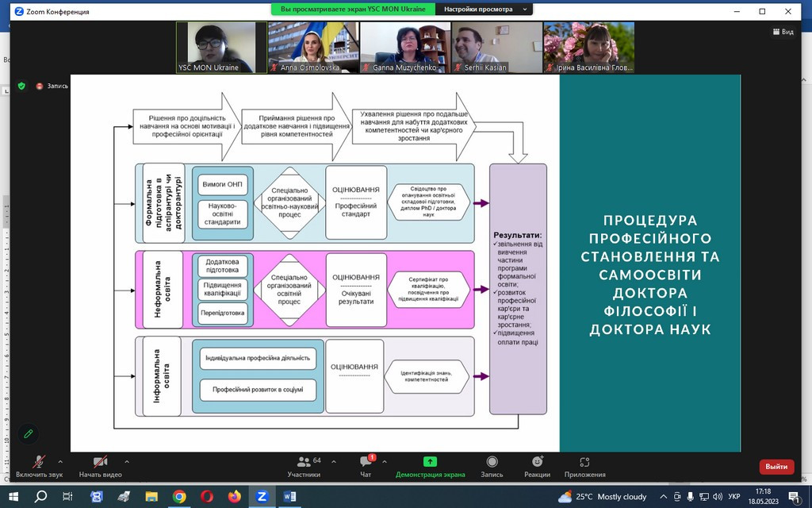The width and height of the screenshot is (812, 508).
Task: Click the green encryption shield icon
Action: coord(22,86)
